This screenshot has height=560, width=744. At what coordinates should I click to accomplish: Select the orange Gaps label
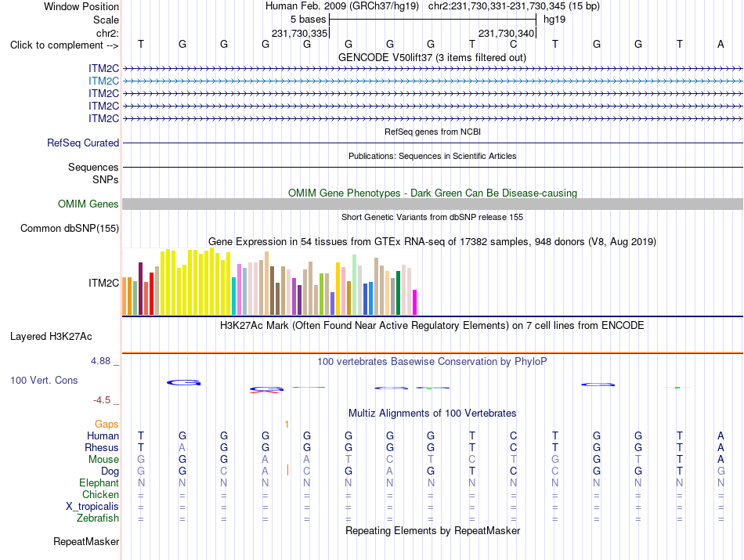point(107,424)
